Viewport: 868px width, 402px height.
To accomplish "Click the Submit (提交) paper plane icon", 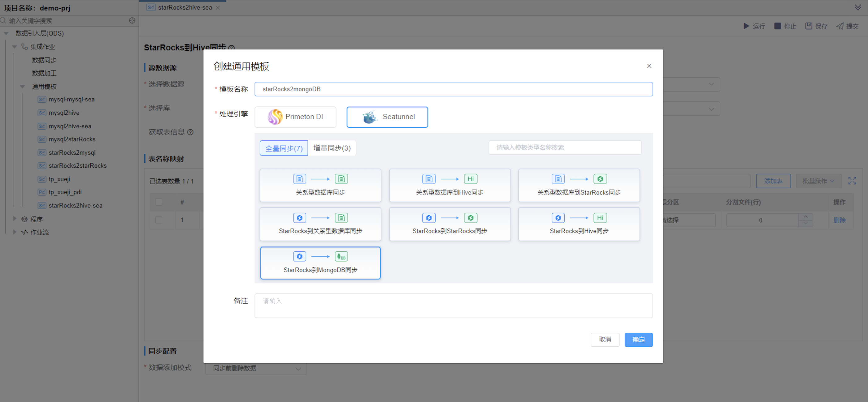I will pyautogui.click(x=840, y=26).
